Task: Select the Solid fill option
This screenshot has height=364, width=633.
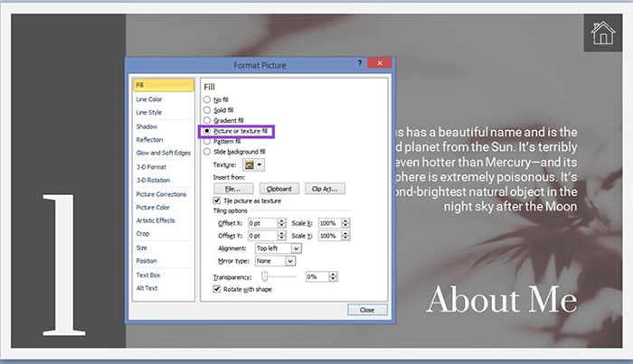Action: 207,110
